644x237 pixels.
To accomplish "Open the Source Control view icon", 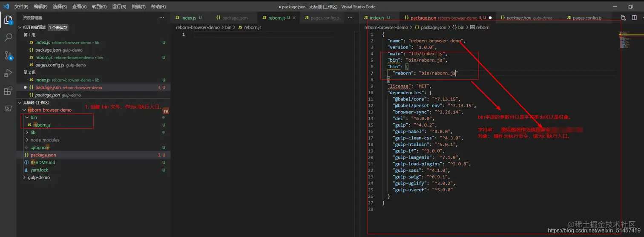I will [x=8, y=55].
